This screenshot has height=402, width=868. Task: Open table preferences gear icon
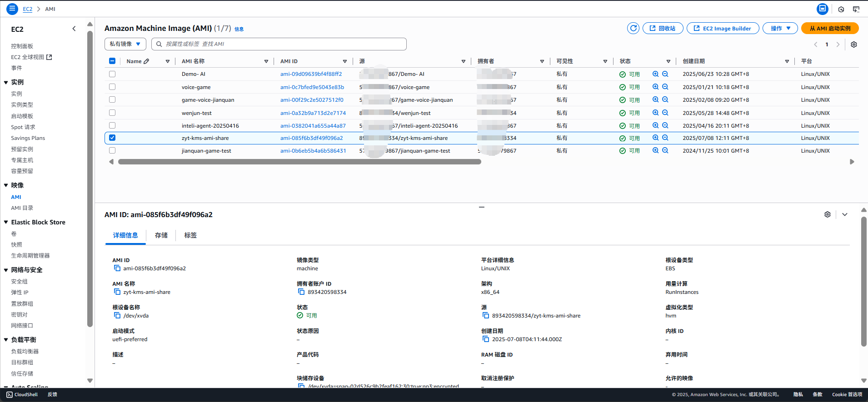854,45
